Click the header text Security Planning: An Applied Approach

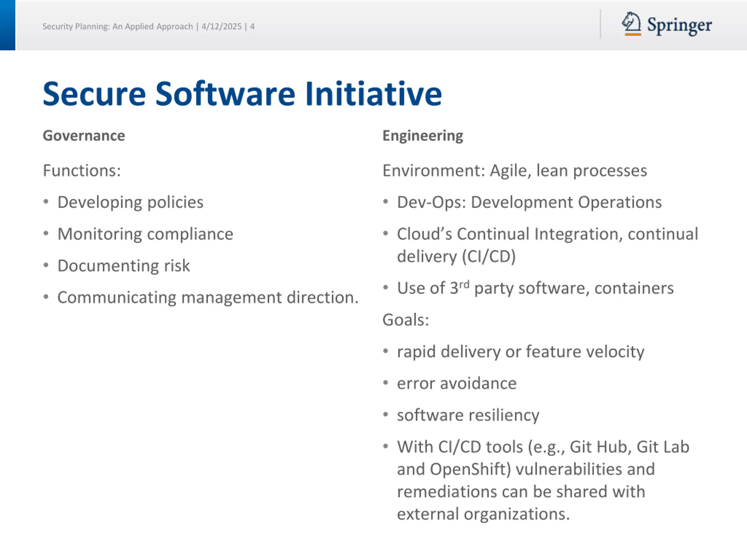pos(118,26)
